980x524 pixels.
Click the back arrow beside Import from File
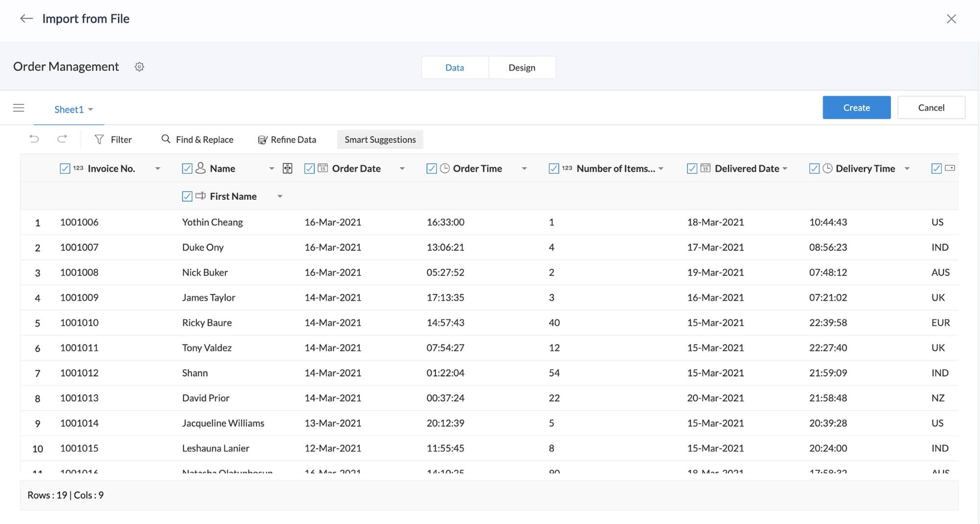26,19
